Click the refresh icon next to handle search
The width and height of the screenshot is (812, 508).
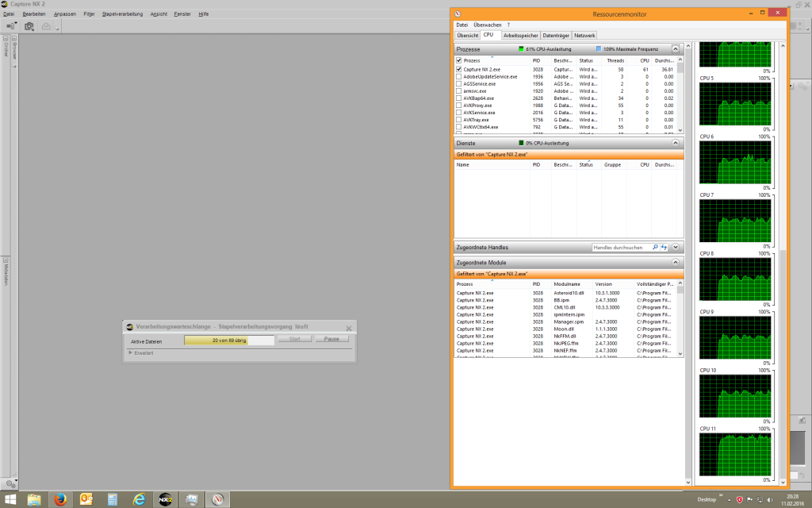[x=664, y=248]
